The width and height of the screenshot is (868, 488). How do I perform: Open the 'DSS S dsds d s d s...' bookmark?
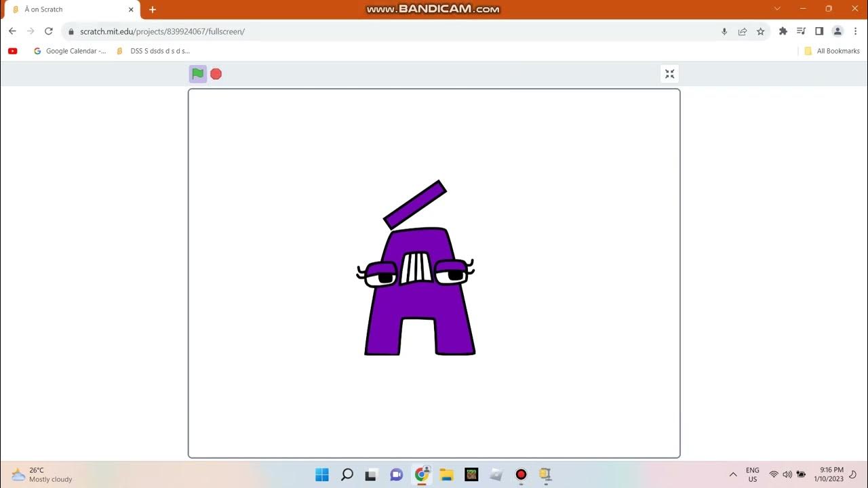(x=153, y=51)
